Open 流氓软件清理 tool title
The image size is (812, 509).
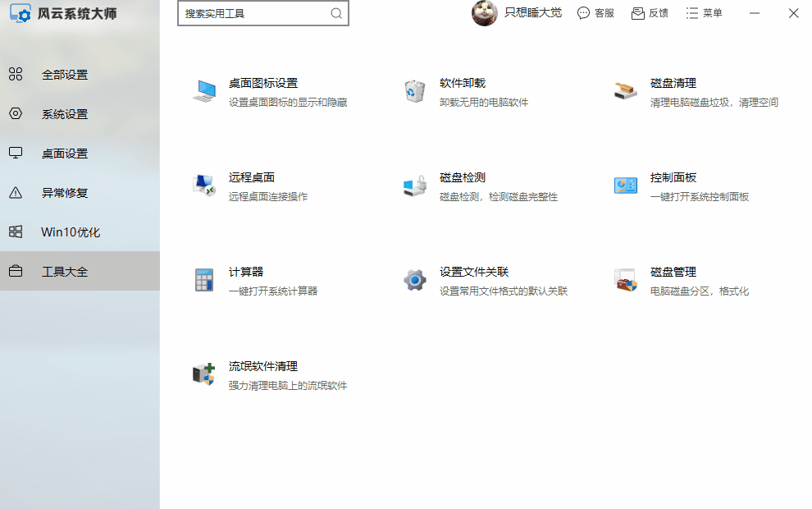263,366
